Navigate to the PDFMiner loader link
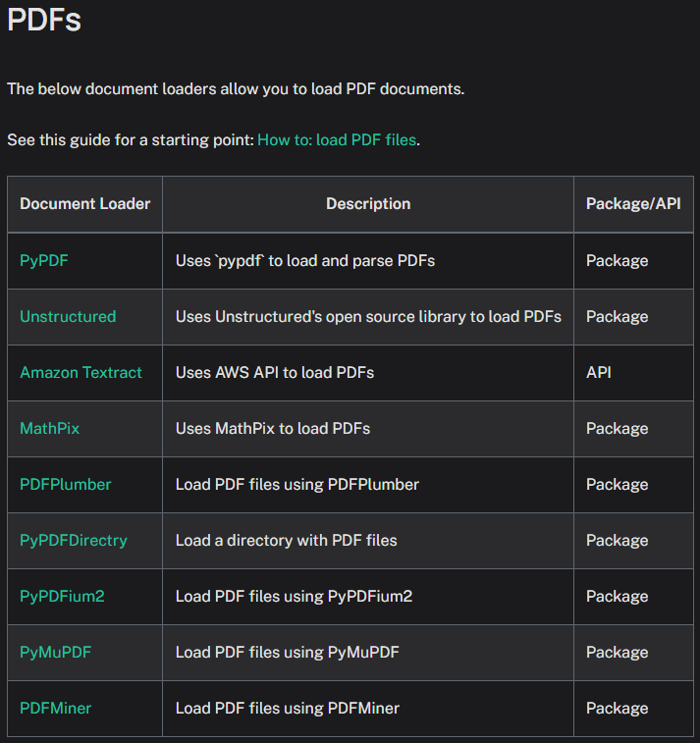The image size is (700, 743). pyautogui.click(x=56, y=708)
